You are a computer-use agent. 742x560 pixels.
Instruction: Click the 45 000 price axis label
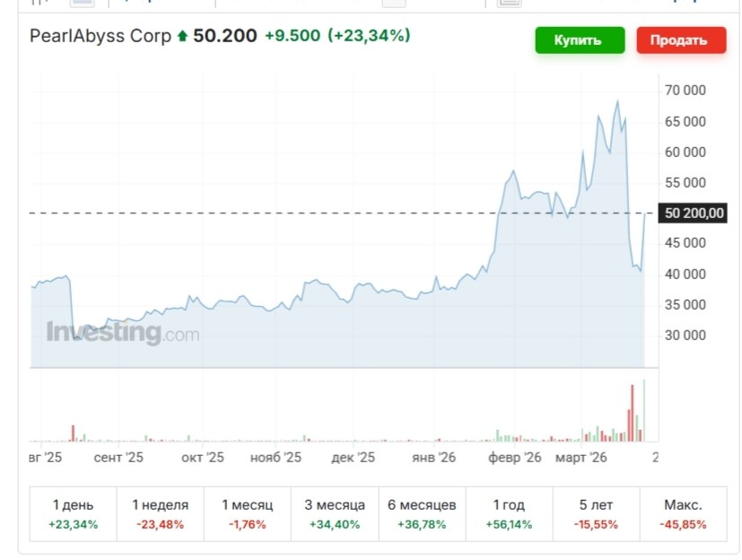point(685,243)
